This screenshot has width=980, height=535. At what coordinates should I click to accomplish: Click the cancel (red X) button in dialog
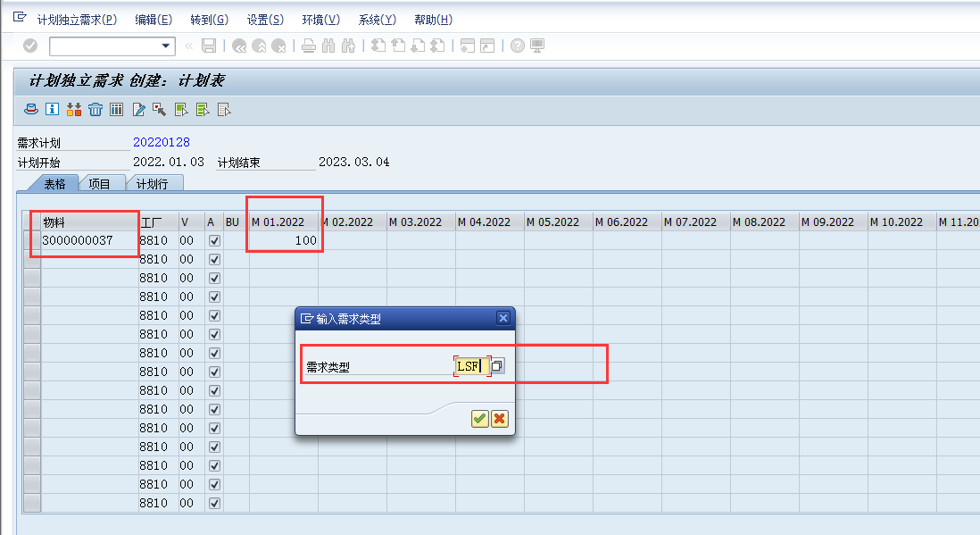click(x=499, y=419)
